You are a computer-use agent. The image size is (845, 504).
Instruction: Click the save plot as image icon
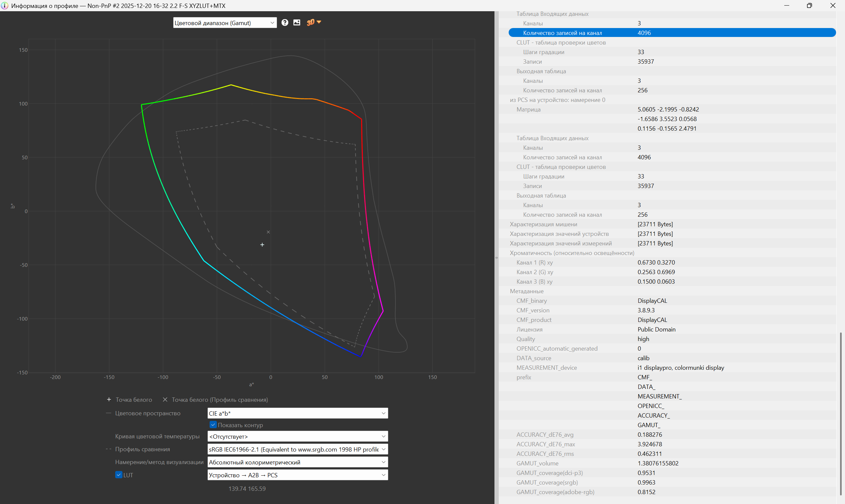(x=297, y=22)
